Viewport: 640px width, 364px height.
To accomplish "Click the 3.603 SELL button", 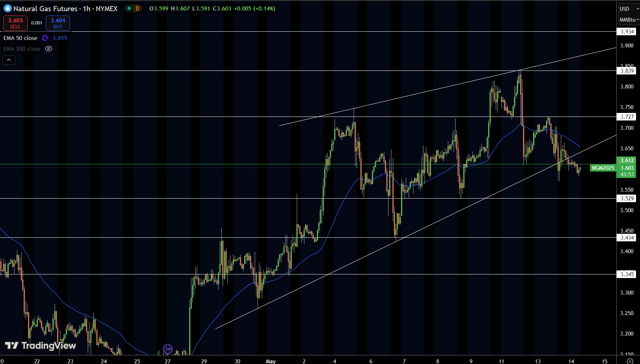I will point(15,23).
